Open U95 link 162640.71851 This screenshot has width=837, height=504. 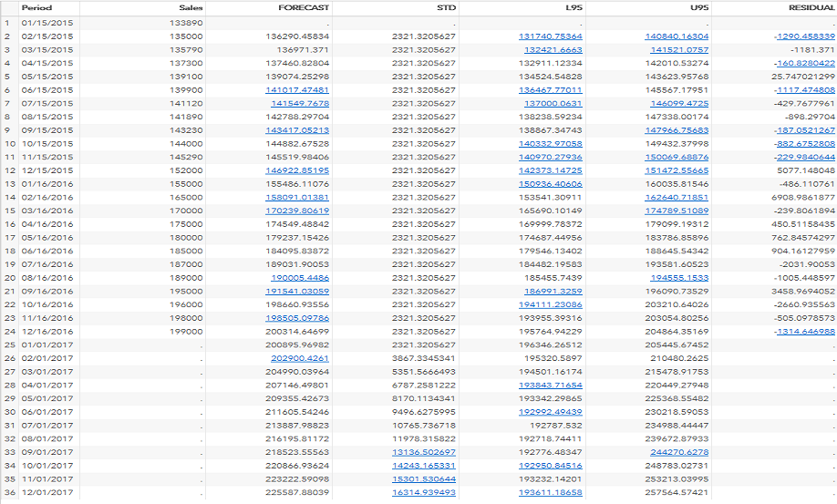(x=677, y=198)
